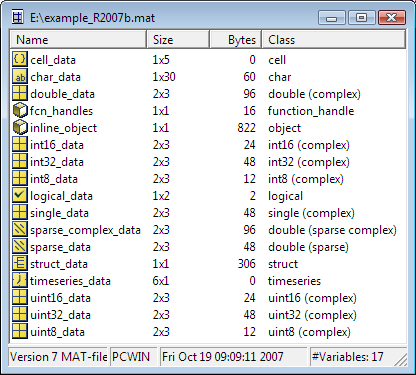
Task: Sort variables by the Class column header
Action: pos(334,40)
